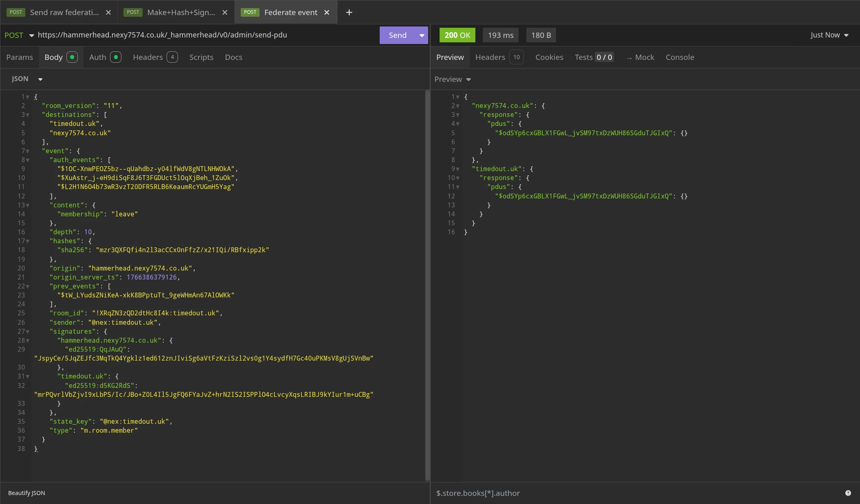This screenshot has width=860, height=504.
Task: Open the POST method dropdown
Action: coord(19,35)
